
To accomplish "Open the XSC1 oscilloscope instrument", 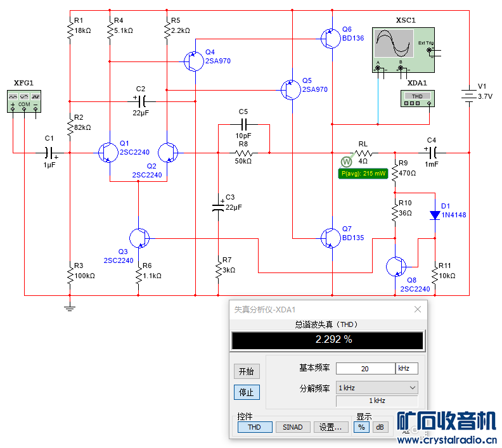I will (x=403, y=50).
